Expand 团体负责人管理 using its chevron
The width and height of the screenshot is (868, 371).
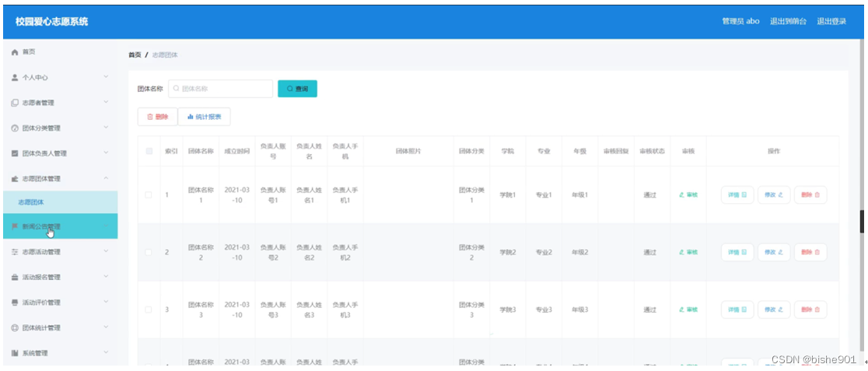click(x=106, y=152)
